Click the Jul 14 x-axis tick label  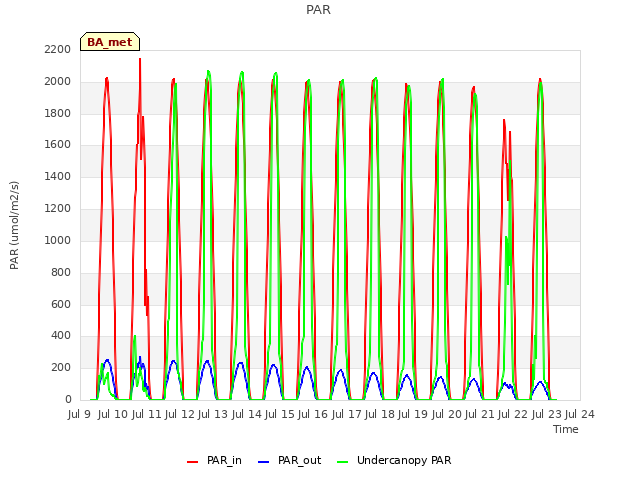[246, 414]
